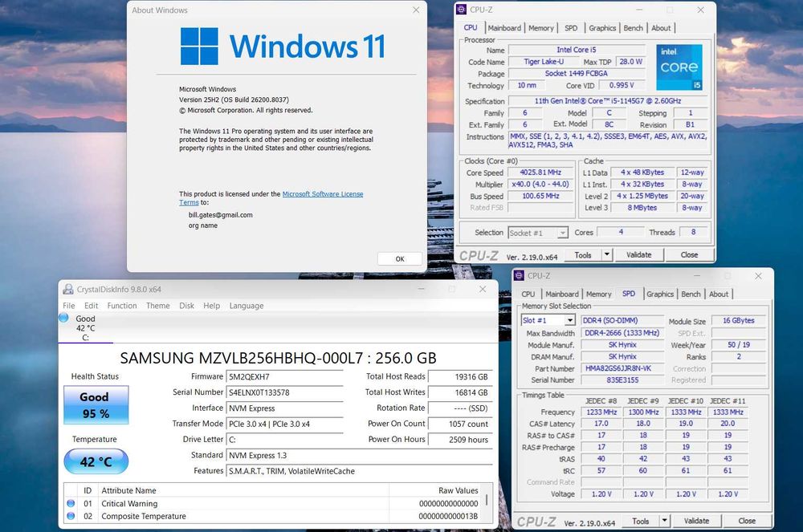Switch to Bench tab in lower CPU-Z
803x532 pixels.
point(691,294)
